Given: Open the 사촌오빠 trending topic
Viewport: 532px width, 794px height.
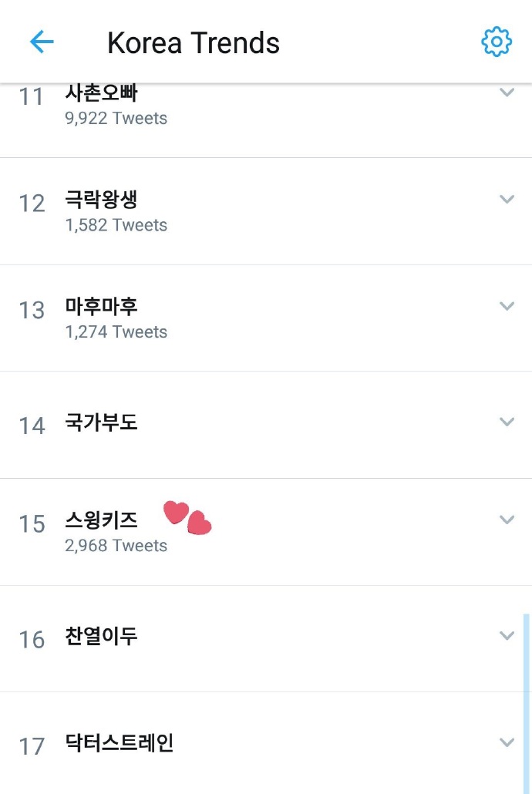Looking at the screenshot, I should pyautogui.click(x=102, y=94).
